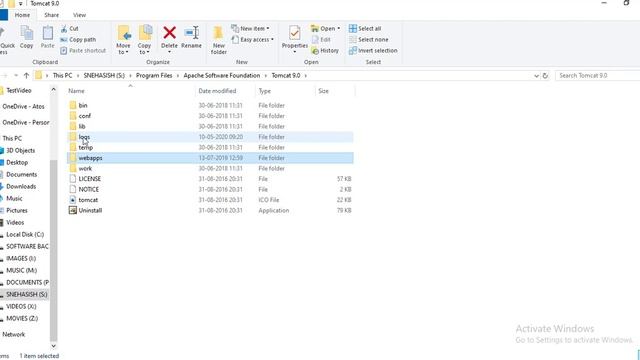This screenshot has width=640, height=360.
Task: Open OneDrive - Atos in navigation pane
Action: 23,107
